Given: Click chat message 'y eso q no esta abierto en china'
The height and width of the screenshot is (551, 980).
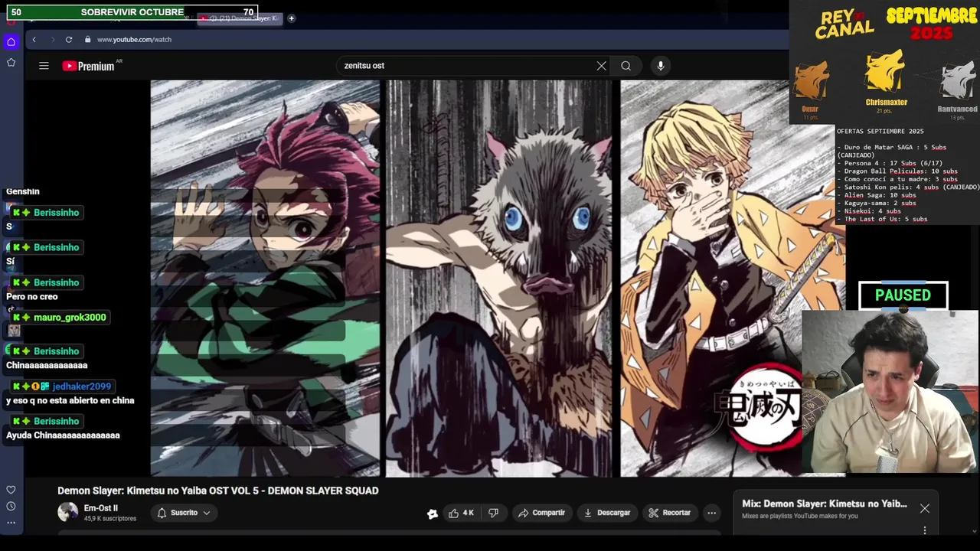Looking at the screenshot, I should coord(70,400).
